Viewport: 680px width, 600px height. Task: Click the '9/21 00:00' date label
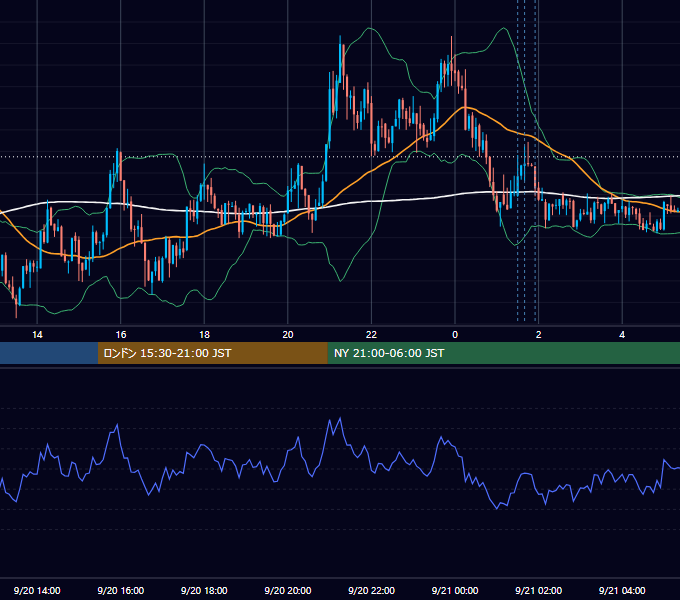click(x=455, y=590)
